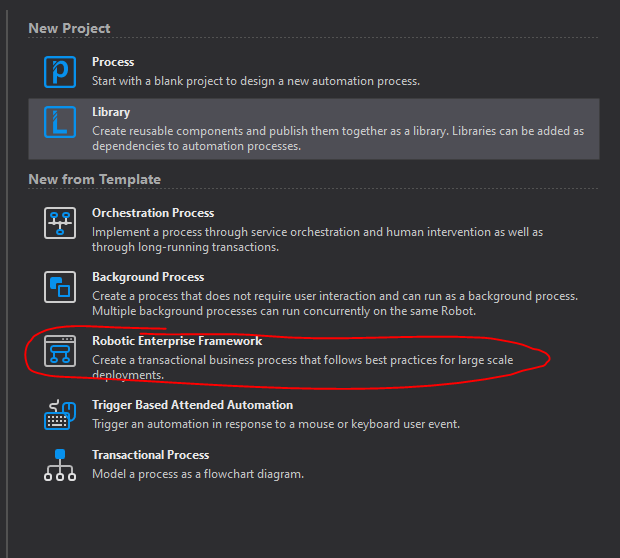Click the Transactional Process flowchart icon
Screen dimensions: 620x558
60,465
